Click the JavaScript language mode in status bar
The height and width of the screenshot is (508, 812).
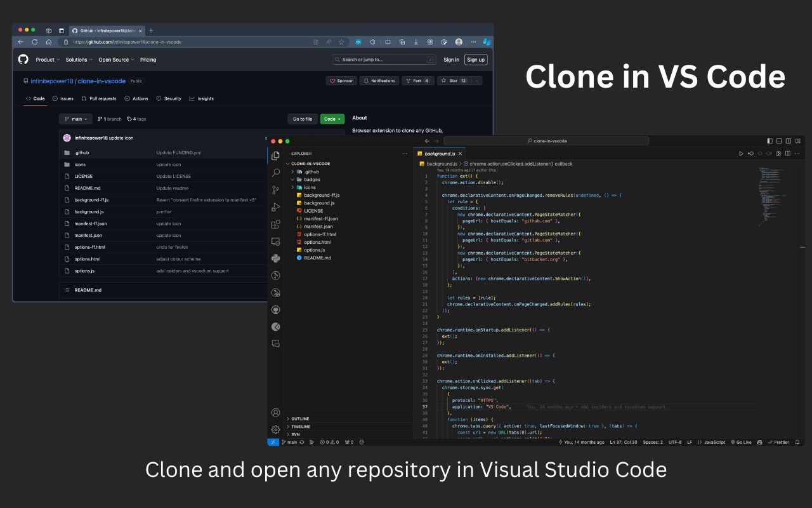coord(711,442)
